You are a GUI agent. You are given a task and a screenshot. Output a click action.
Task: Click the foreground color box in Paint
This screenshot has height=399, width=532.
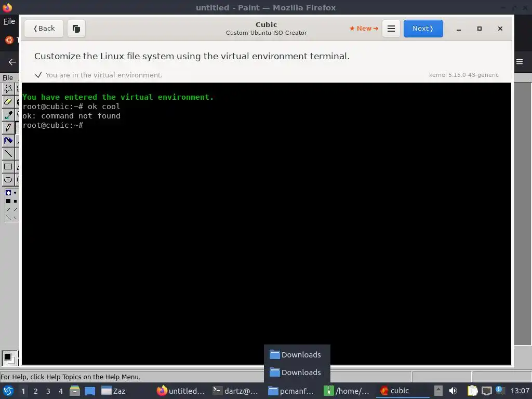pos(7,356)
